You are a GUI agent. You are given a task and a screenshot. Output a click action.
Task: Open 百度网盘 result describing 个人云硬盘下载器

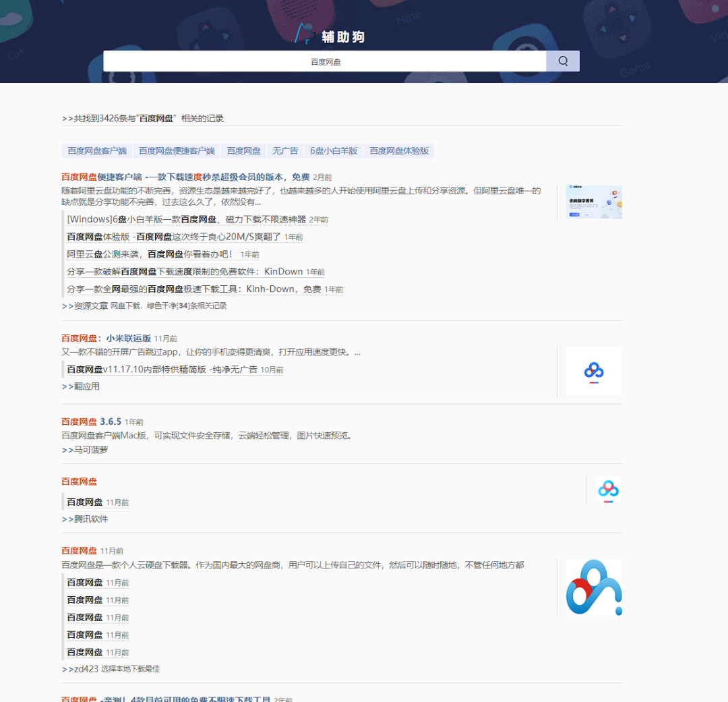(x=79, y=551)
